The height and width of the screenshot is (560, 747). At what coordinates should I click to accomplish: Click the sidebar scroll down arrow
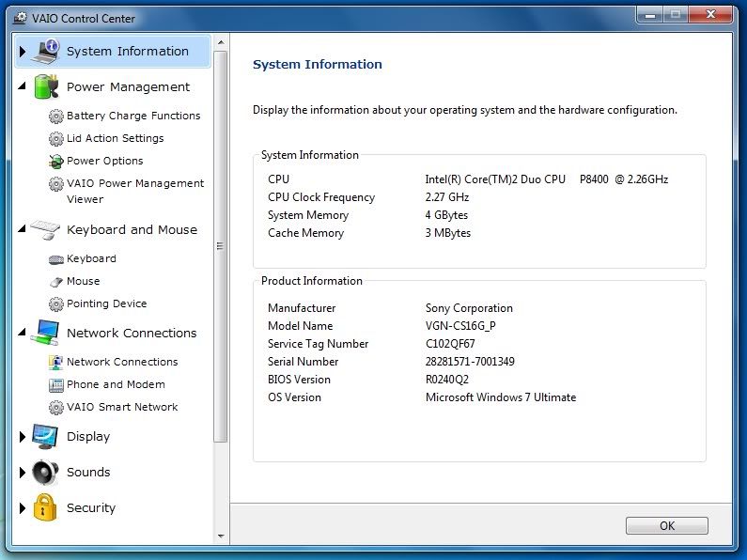[x=221, y=536]
